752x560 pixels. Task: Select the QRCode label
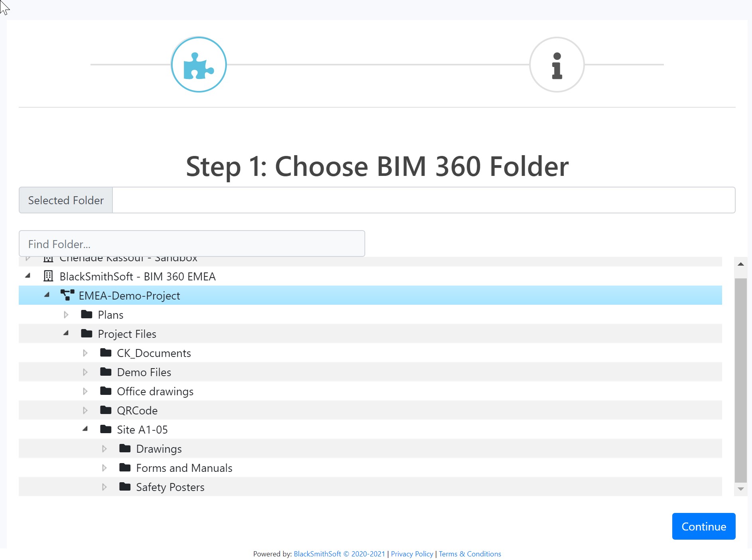point(137,410)
